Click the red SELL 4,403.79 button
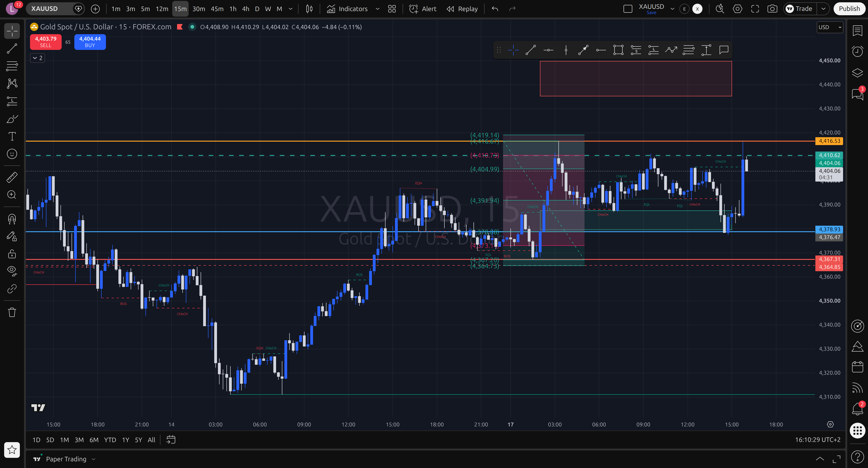868x468 pixels. point(46,42)
